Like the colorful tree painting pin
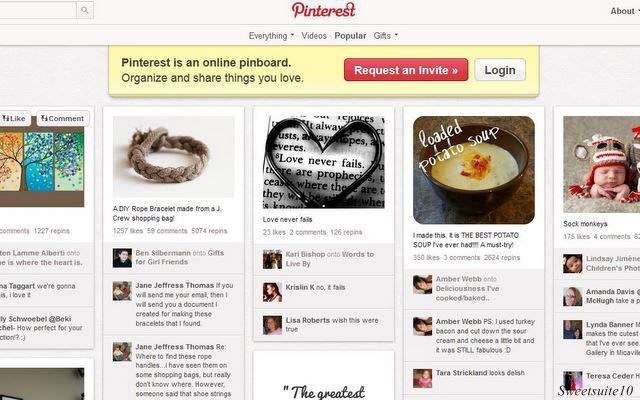Image resolution: width=640 pixels, height=400 pixels. 15,118
